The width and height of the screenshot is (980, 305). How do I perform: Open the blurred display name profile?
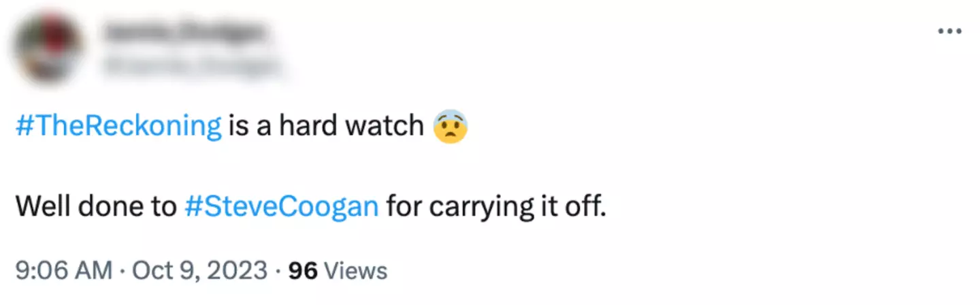click(x=184, y=31)
